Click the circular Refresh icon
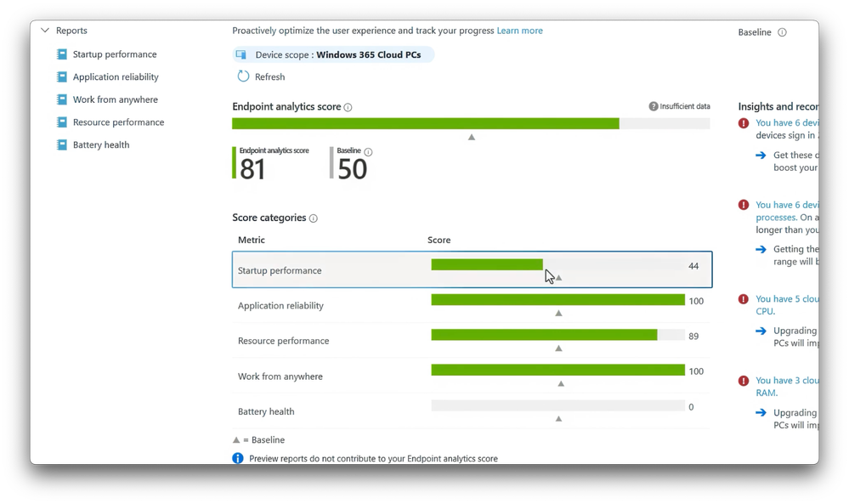This screenshot has height=504, width=849. (243, 76)
